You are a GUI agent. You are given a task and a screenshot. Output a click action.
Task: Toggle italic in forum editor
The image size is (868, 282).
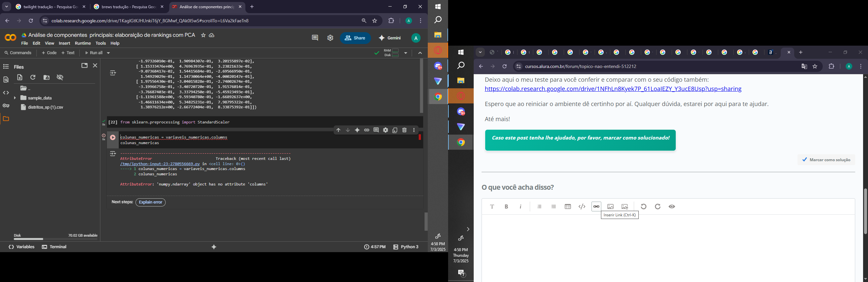pos(521,207)
